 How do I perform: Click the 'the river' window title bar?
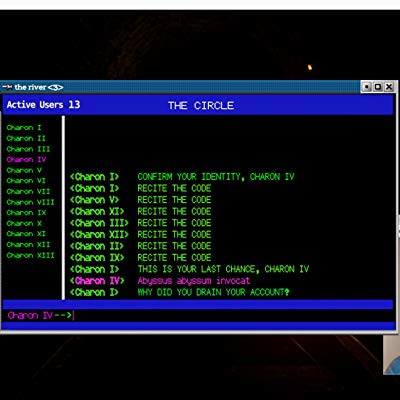[x=180, y=87]
